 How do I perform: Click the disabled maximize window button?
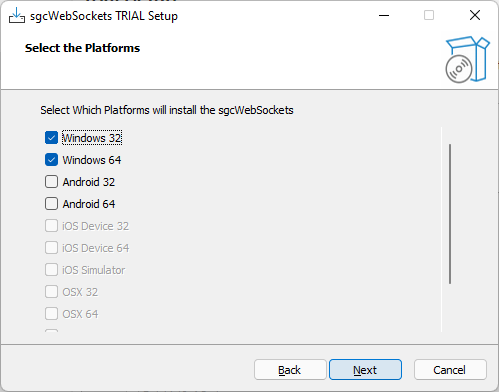tap(429, 15)
